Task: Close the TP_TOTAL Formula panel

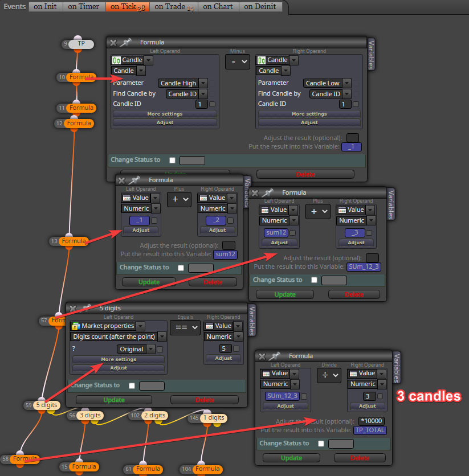Action: (x=262, y=356)
